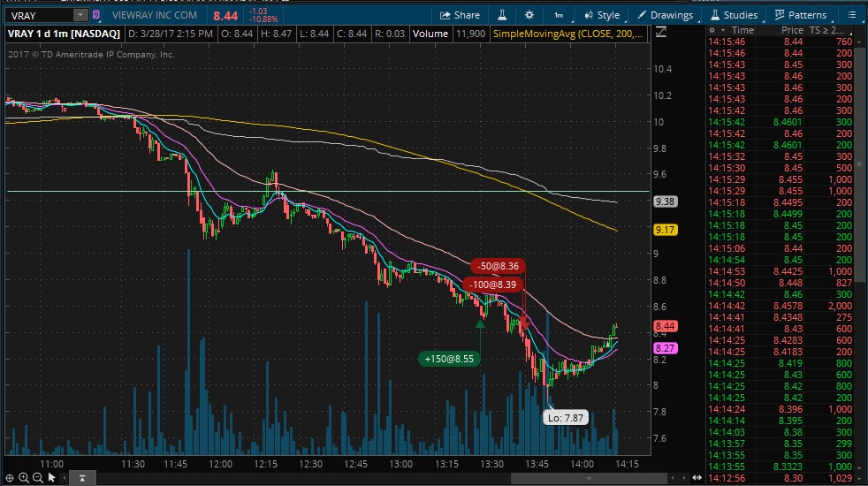Screen dimensions: 868x486
Task: Open the 1m timeframe selector
Action: pyautogui.click(x=560, y=15)
